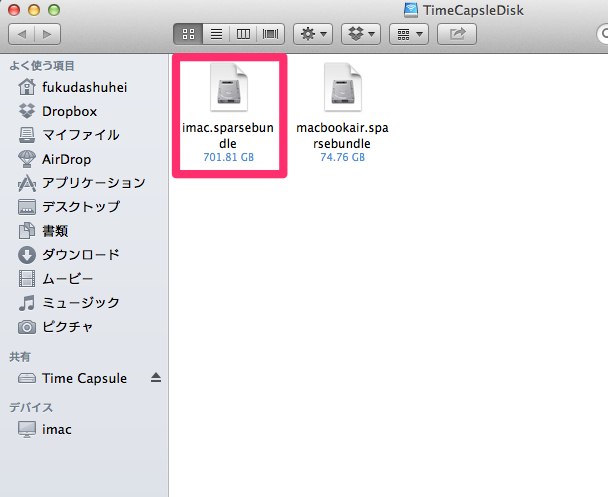Open the Dropbox toolbar dropdown

click(361, 34)
